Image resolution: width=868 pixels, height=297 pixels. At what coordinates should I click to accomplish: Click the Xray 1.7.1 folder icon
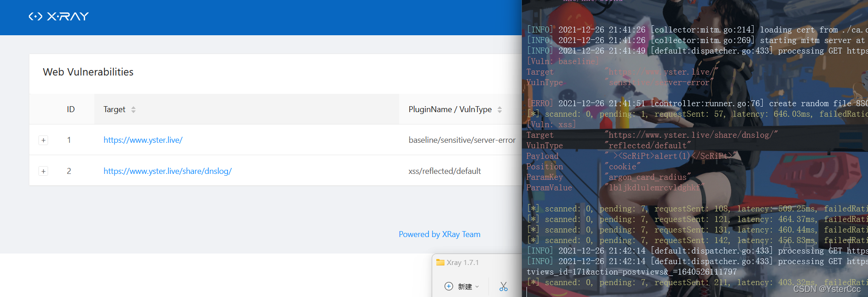[440, 262]
